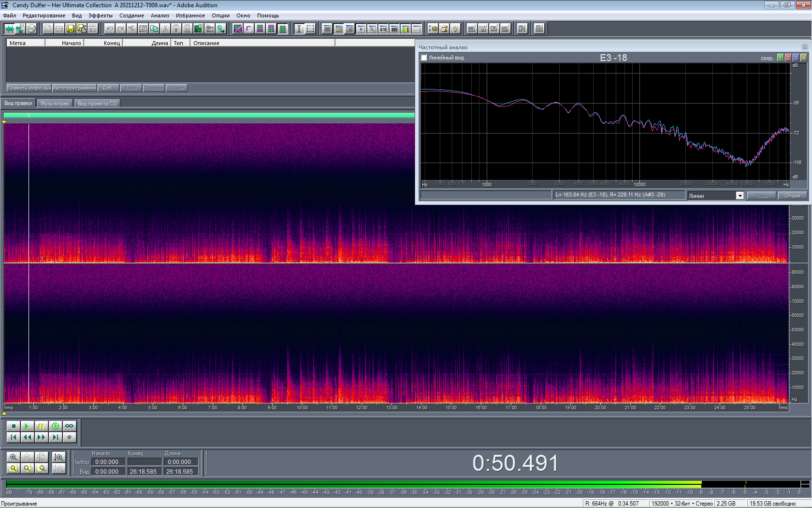Click the Redo arrow icon
The image size is (812, 508).
[x=121, y=29]
